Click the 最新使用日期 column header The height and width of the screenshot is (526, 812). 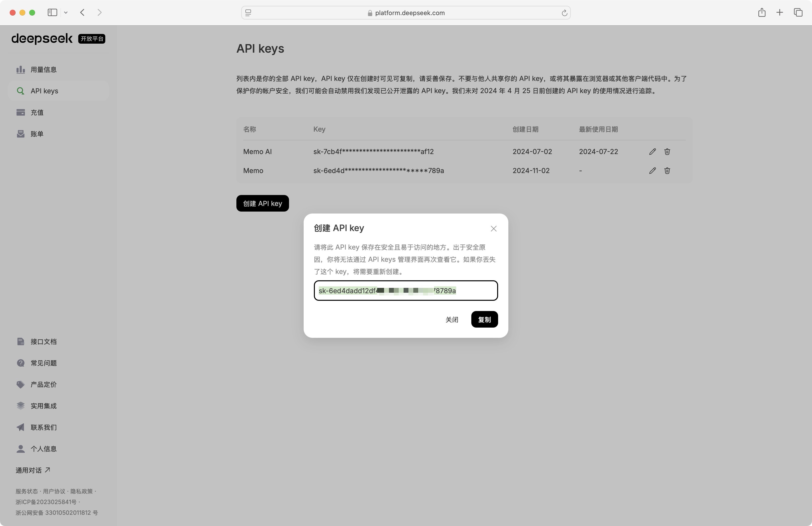(x=599, y=129)
